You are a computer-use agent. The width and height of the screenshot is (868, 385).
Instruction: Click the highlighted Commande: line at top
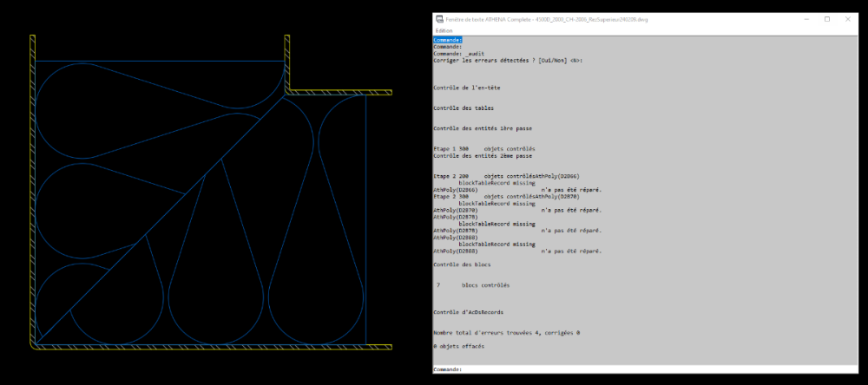pos(447,40)
